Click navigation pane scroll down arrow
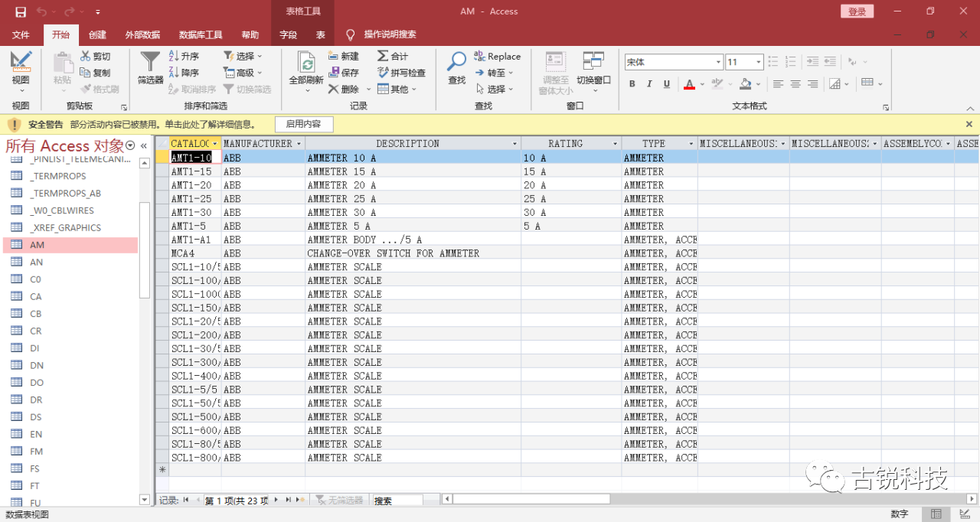Image resolution: width=980 pixels, height=522 pixels. pyautogui.click(x=145, y=500)
